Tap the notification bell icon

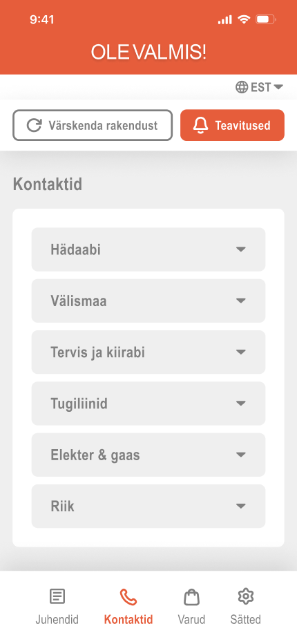(x=200, y=125)
